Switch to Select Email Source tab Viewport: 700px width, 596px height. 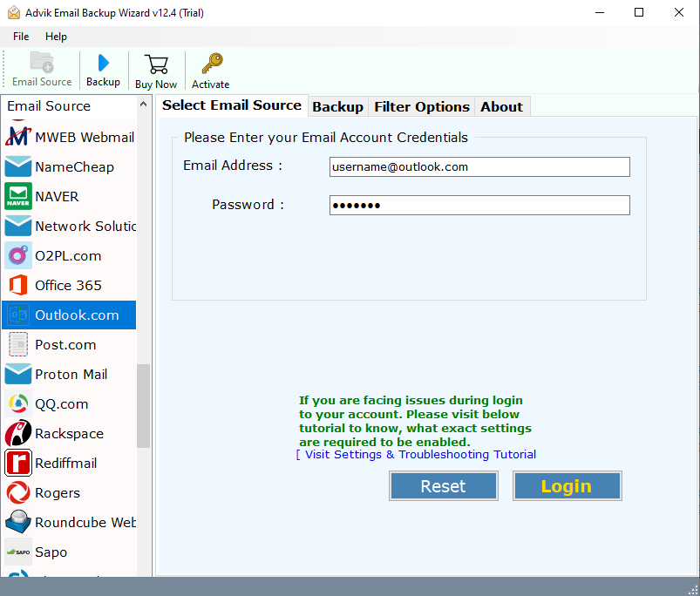point(232,105)
